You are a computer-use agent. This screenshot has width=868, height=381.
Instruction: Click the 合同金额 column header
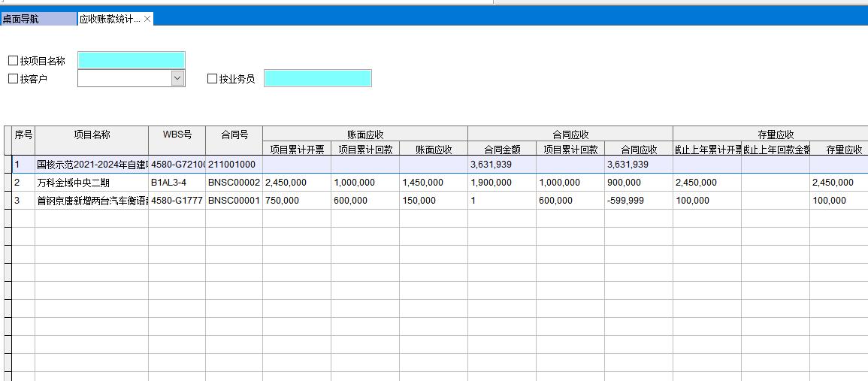tap(502, 150)
